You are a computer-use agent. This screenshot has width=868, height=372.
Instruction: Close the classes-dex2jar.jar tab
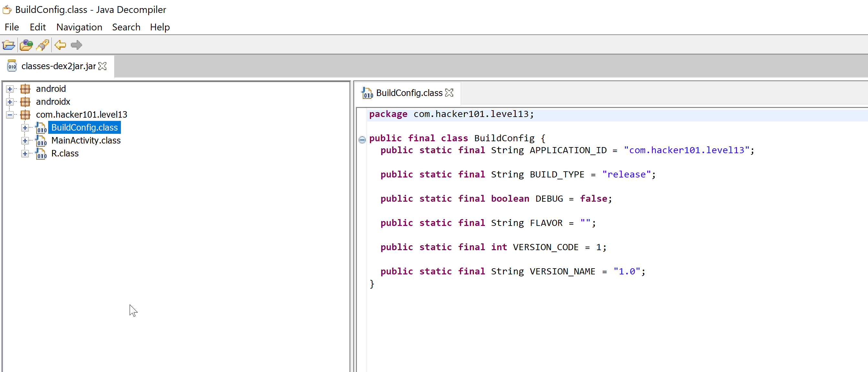(103, 66)
